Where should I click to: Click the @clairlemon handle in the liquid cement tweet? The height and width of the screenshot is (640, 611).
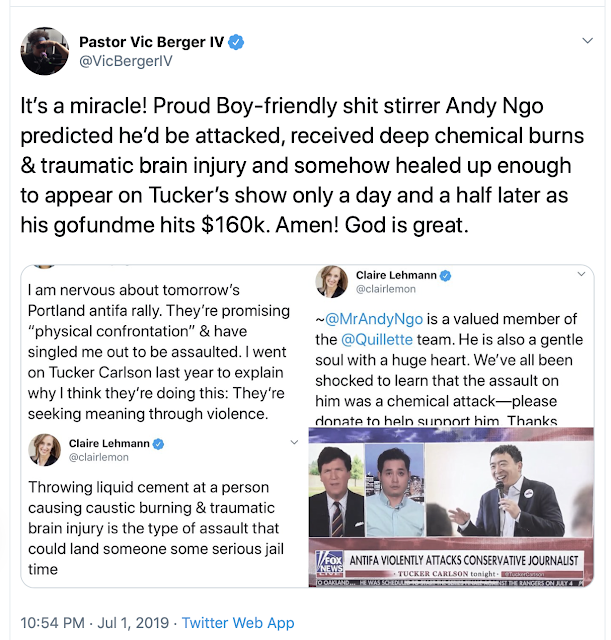97,460
